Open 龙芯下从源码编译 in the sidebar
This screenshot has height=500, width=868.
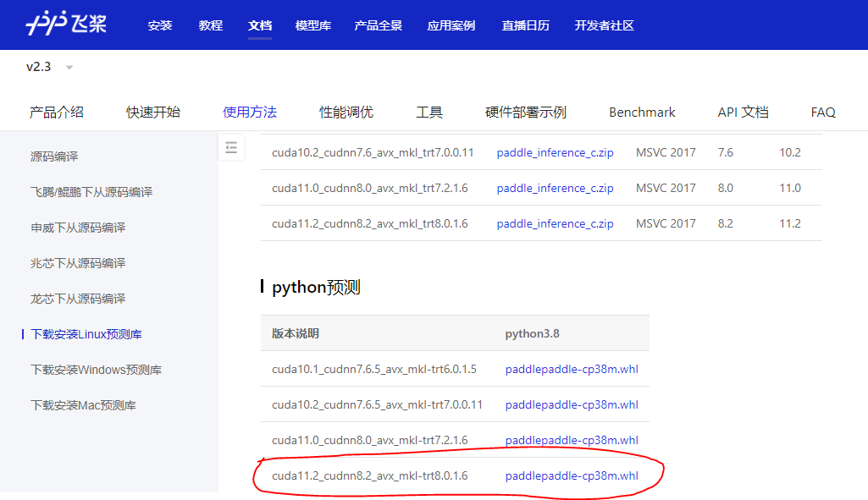(x=78, y=299)
